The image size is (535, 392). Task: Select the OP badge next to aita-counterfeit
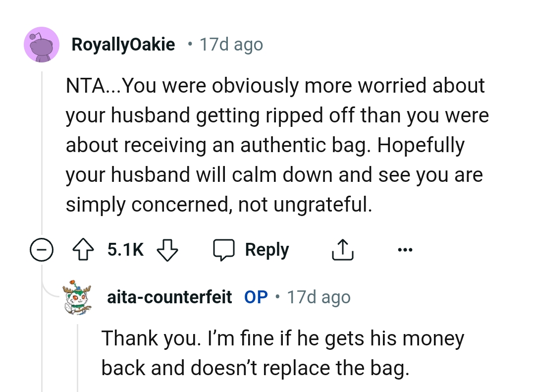[x=256, y=297]
